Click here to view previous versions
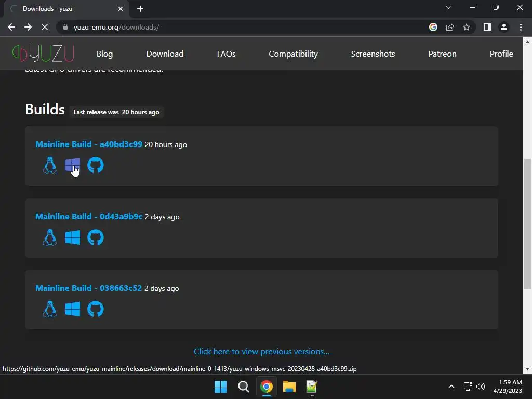 tap(261, 352)
